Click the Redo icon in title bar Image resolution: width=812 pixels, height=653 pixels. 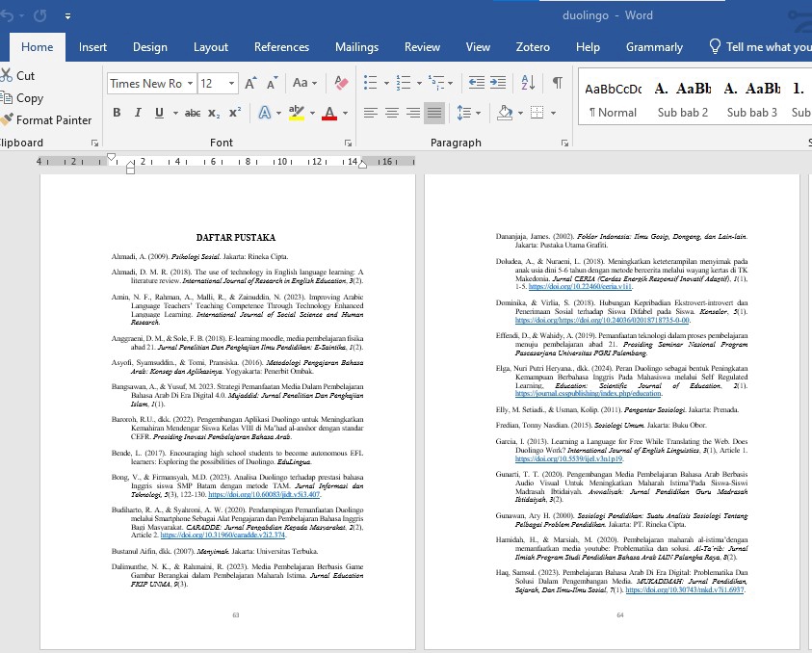pyautogui.click(x=39, y=15)
